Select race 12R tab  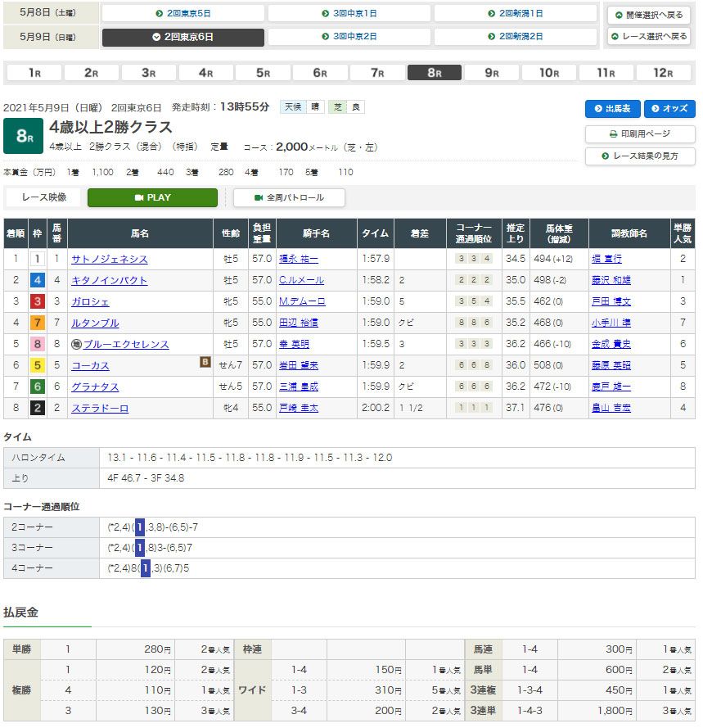pyautogui.click(x=662, y=72)
